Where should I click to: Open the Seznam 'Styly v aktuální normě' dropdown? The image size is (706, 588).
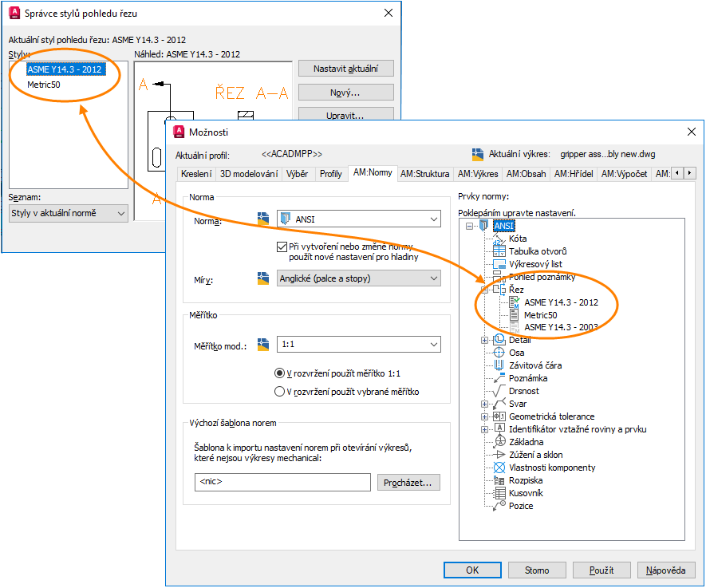pyautogui.click(x=69, y=213)
